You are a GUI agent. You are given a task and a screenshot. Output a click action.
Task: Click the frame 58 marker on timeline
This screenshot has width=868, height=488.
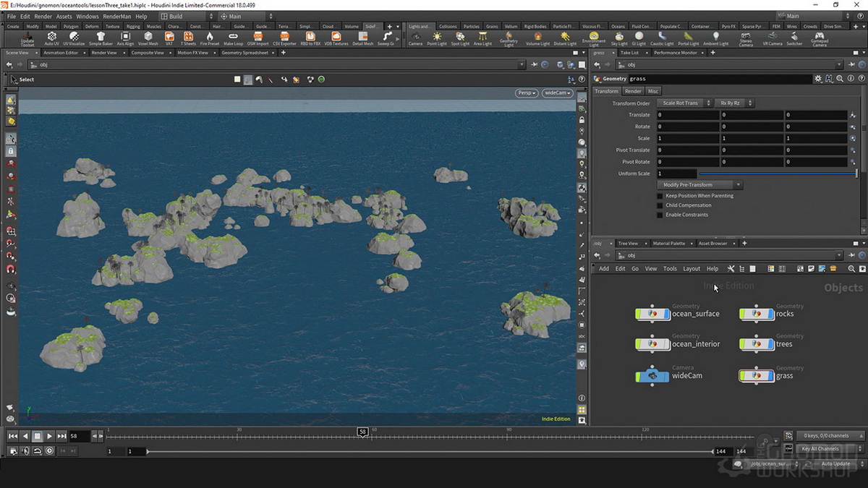(x=362, y=432)
